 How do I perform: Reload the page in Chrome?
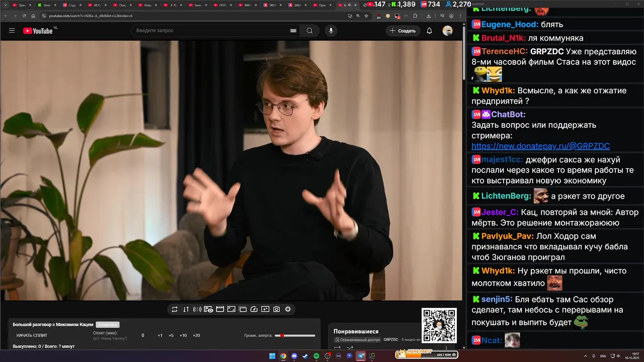point(24,16)
